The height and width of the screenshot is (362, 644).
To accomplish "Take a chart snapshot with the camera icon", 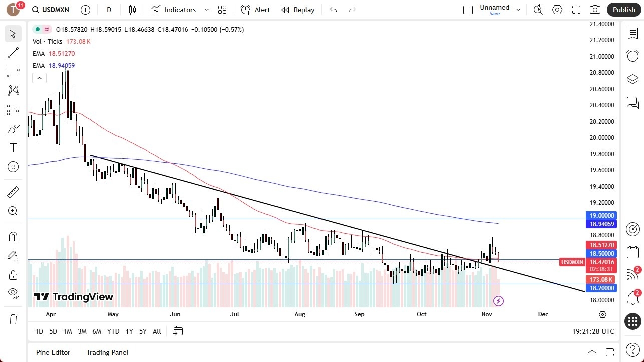I will pos(595,9).
